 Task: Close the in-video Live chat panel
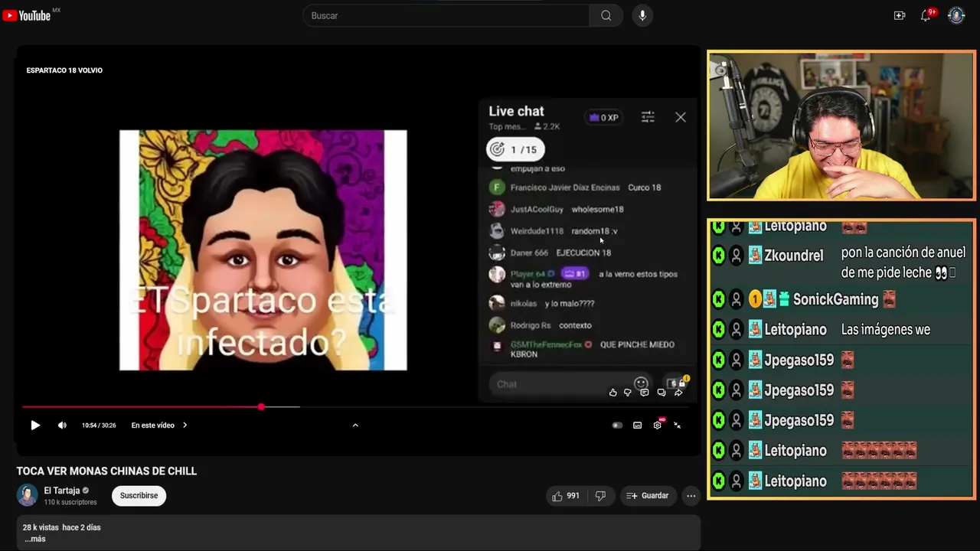[681, 117]
